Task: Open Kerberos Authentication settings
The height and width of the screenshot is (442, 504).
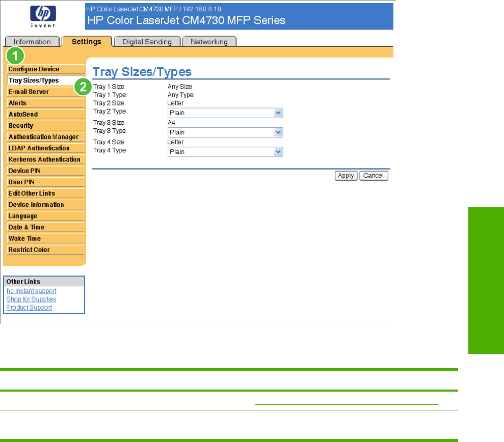Action: pos(46,159)
